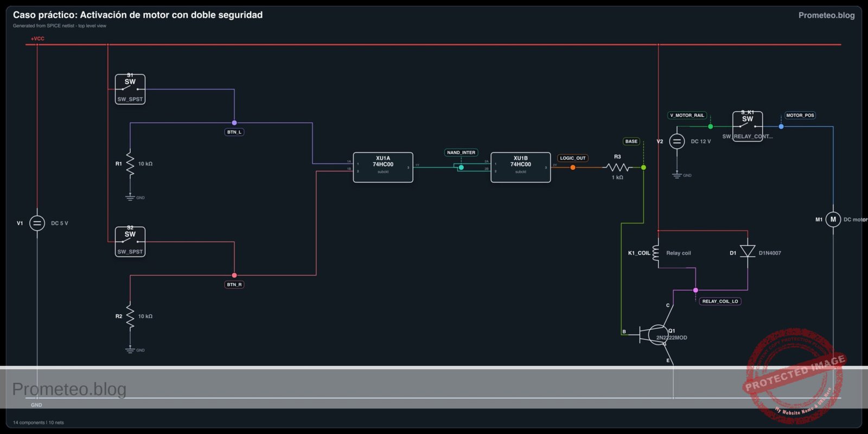Select the LOGIC_OUT net label
868x434 pixels.
pos(573,158)
